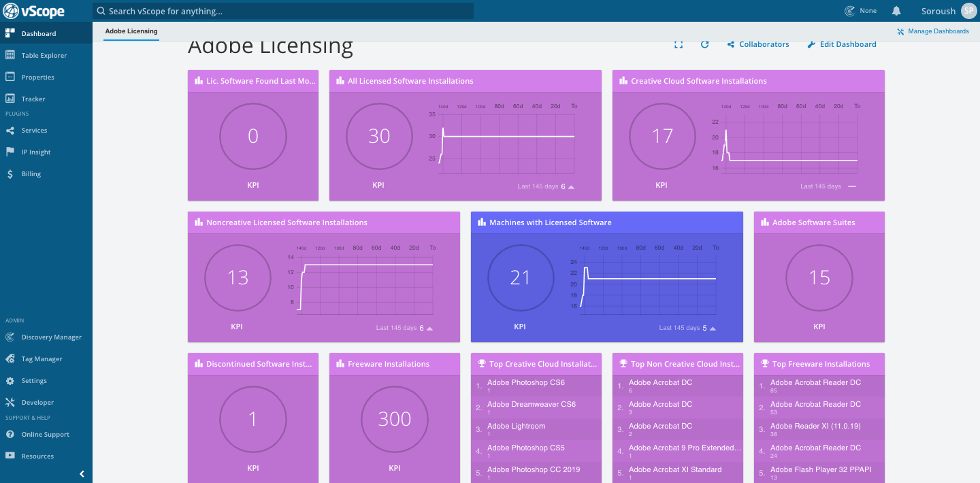Click the KPI circle showing 17
980x483 pixels.
(x=662, y=136)
